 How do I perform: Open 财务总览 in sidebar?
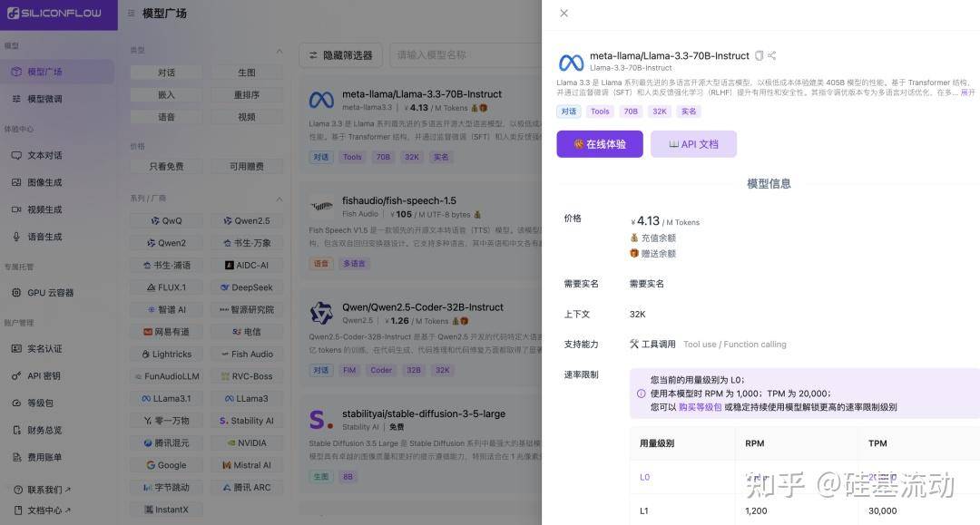(x=57, y=430)
